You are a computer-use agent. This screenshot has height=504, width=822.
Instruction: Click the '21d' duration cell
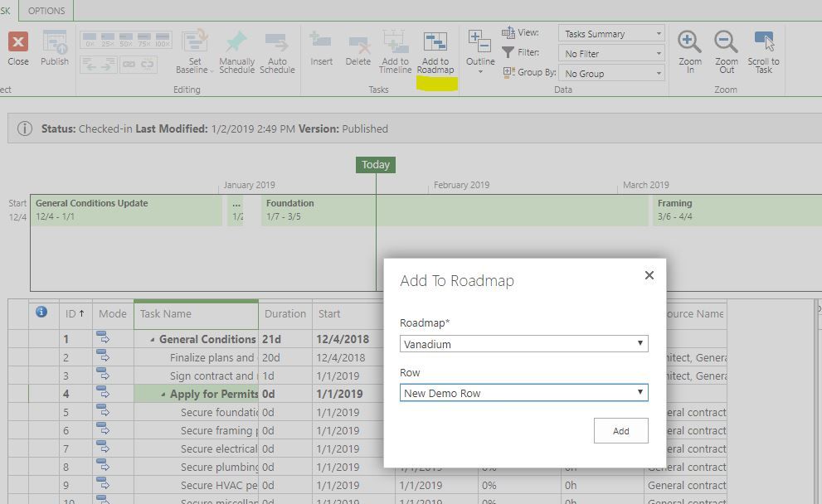pyautogui.click(x=285, y=340)
